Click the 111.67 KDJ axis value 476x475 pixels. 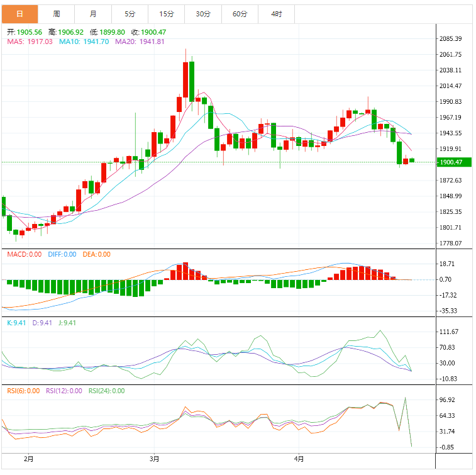point(449,332)
